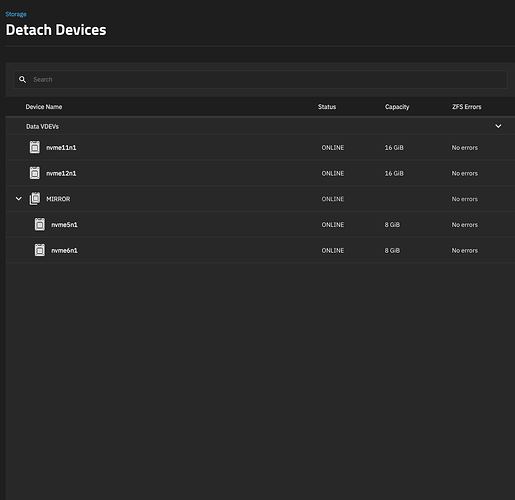Select the MIRROR vdev row label

[58, 199]
